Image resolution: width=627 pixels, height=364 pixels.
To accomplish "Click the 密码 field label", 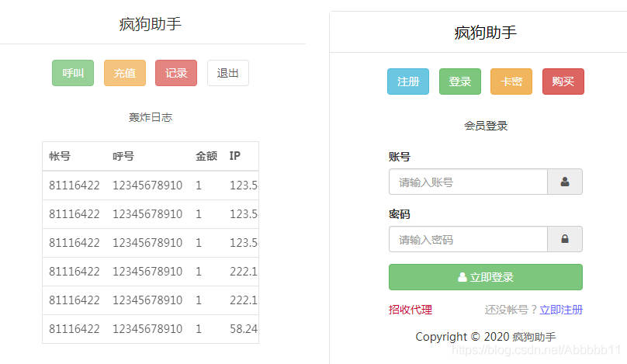I will (x=400, y=214).
